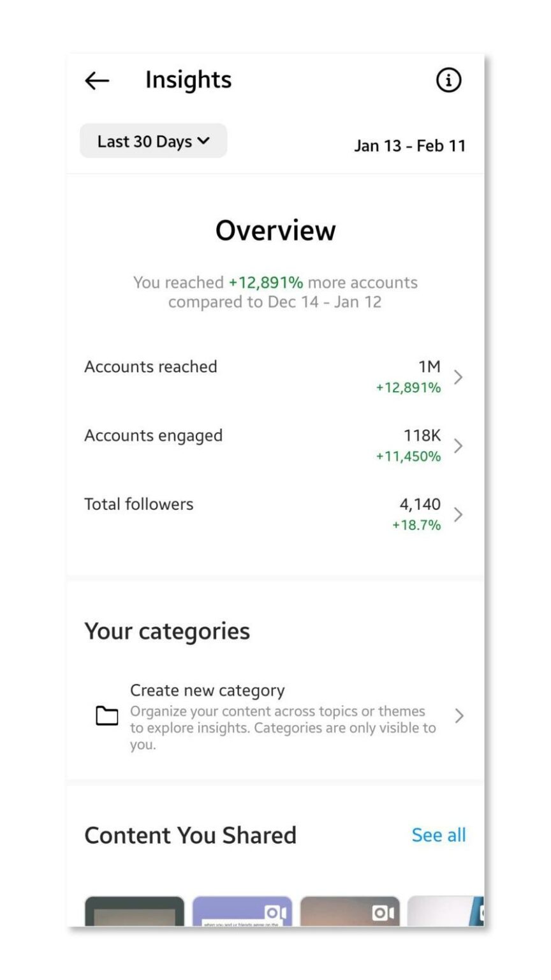Open Create new category
The width and height of the screenshot is (551, 980).
coord(208,690)
